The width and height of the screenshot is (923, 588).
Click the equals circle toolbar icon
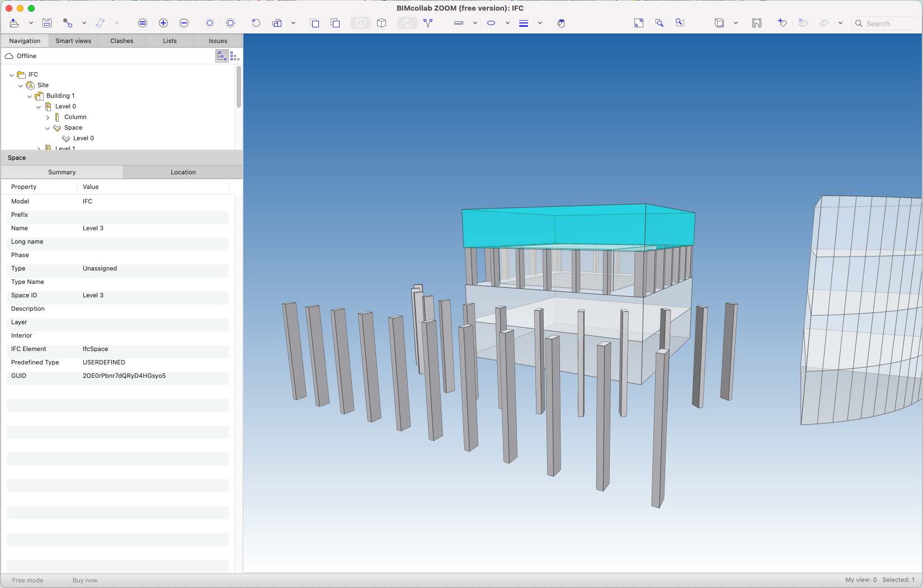click(143, 23)
